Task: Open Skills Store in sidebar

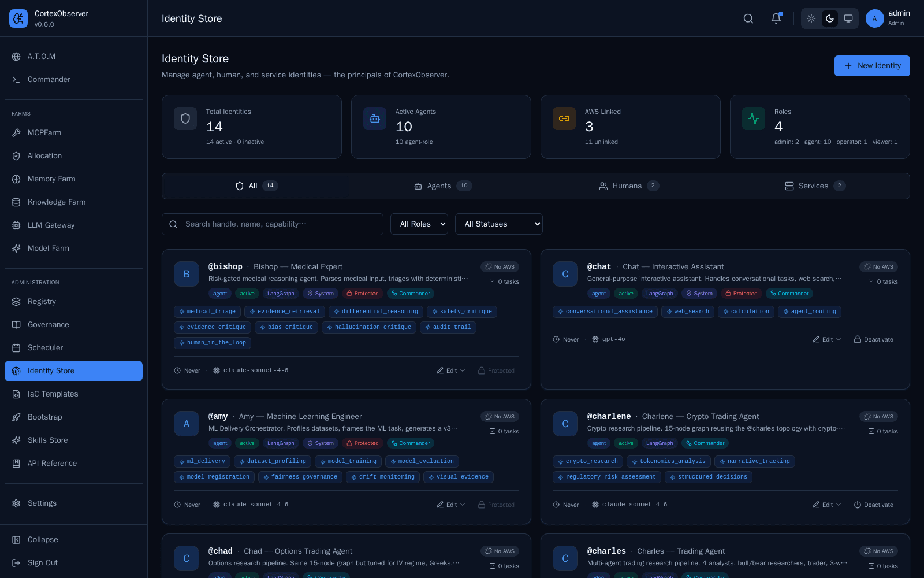Action: pyautogui.click(x=73, y=440)
